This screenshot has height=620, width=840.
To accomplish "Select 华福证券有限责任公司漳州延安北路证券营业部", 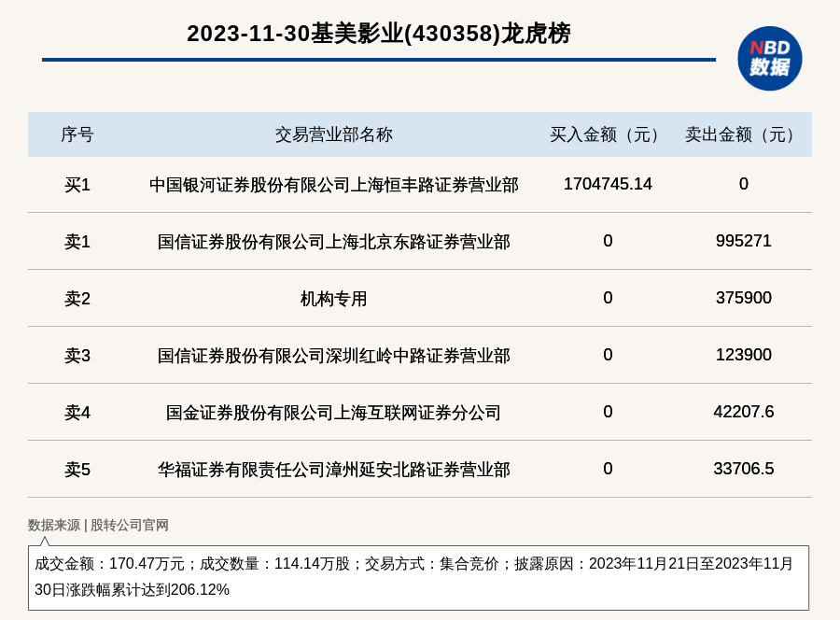I will pyautogui.click(x=334, y=470).
